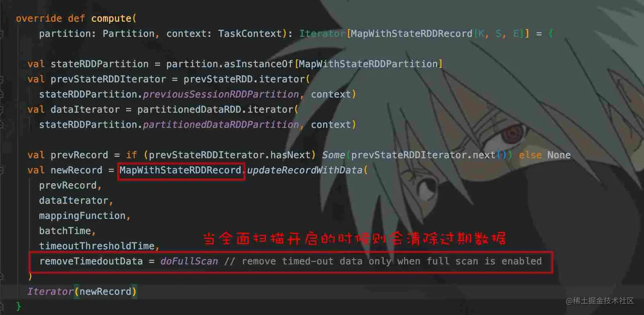
Task: Click the TaskContext type name
Action: [250, 34]
